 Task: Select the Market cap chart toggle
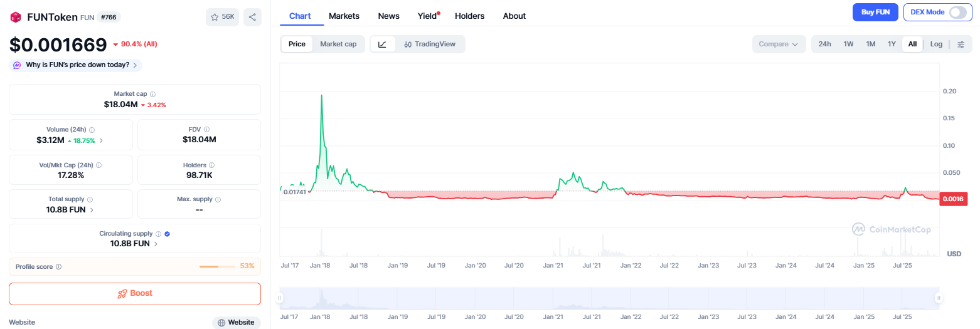(338, 44)
